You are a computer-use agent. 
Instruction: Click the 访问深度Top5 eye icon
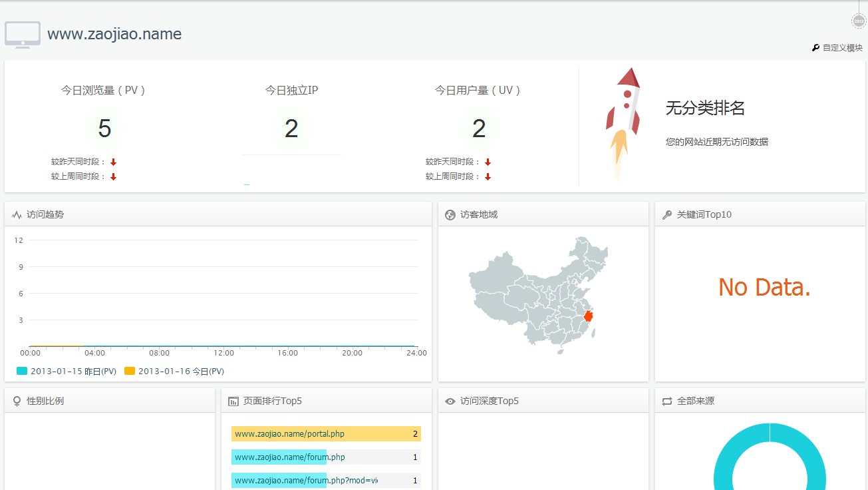[x=450, y=401]
